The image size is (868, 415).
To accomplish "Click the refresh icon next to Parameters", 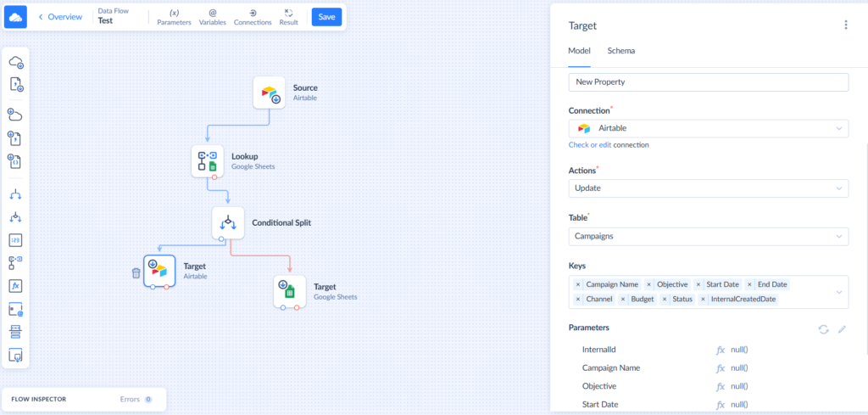I will pyautogui.click(x=823, y=329).
